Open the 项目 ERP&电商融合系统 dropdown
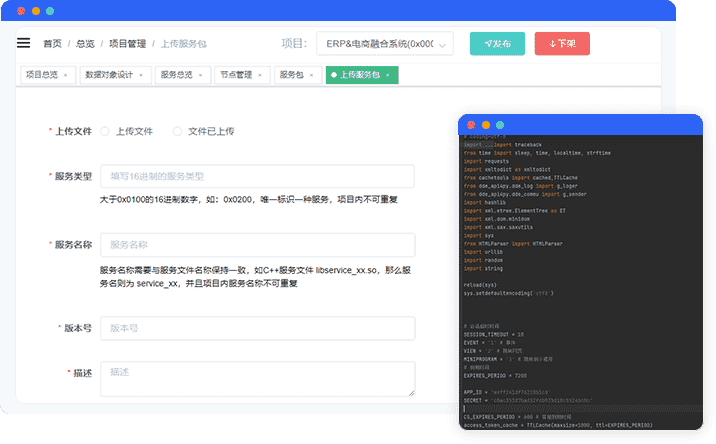 point(384,44)
